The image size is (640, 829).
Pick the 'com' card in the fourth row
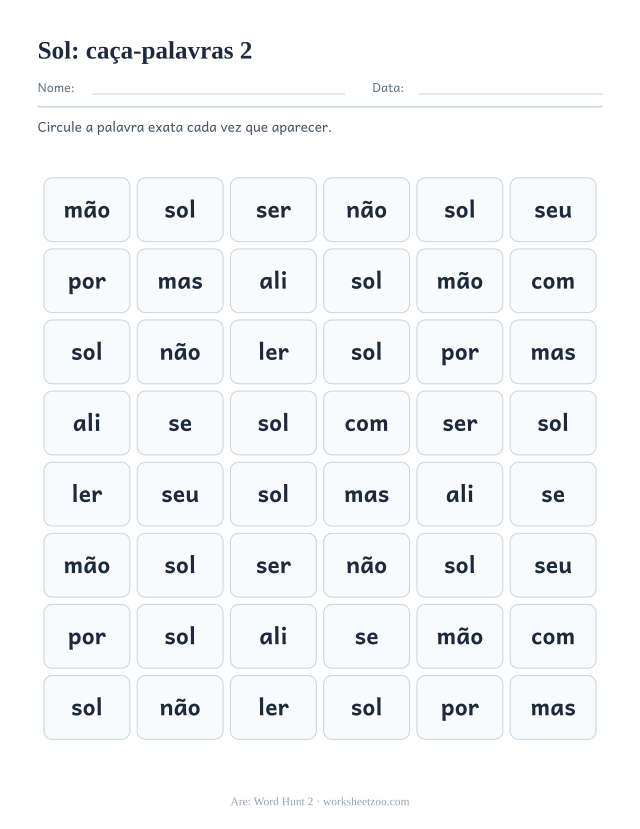tap(366, 423)
